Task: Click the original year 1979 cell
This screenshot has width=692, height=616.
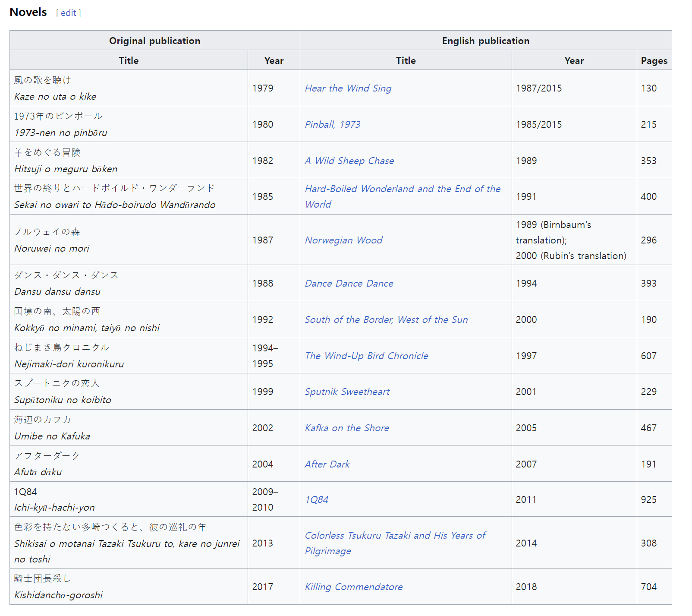Action: 274,88
